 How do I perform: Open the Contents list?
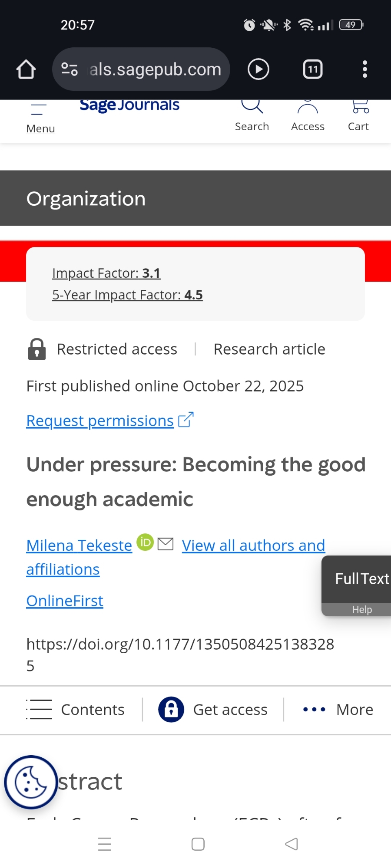pos(76,710)
